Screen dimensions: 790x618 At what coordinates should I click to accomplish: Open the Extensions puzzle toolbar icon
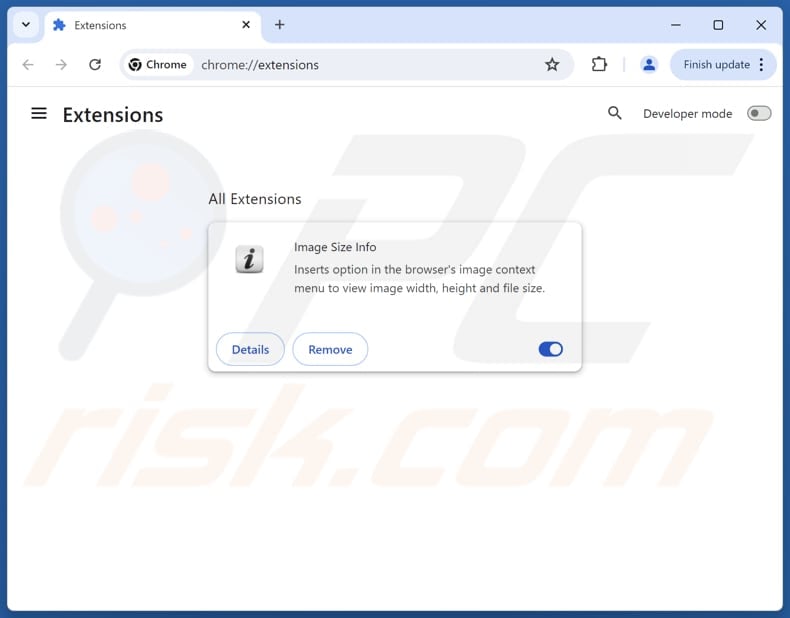point(599,64)
